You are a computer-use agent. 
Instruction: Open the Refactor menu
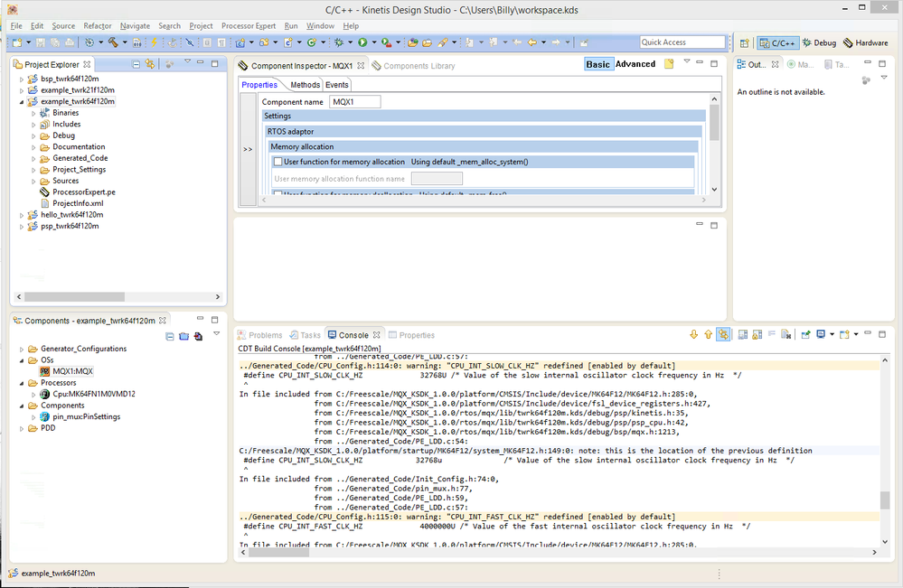(x=98, y=26)
